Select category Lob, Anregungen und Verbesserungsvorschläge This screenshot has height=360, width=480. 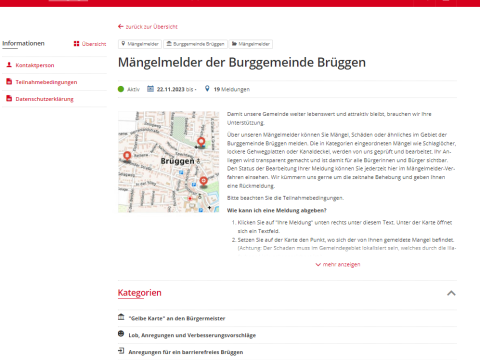pos(192,335)
